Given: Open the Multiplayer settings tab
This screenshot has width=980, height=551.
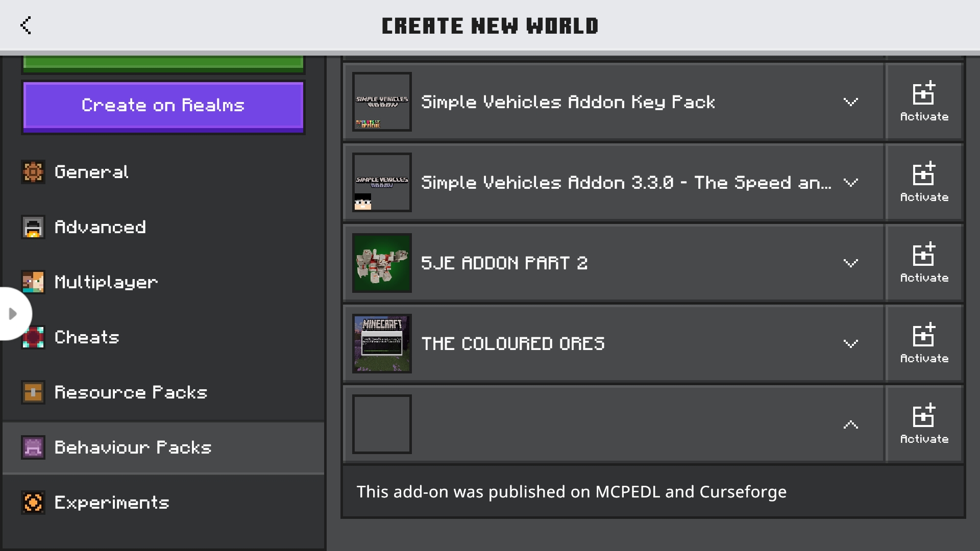Looking at the screenshot, I should tap(106, 282).
